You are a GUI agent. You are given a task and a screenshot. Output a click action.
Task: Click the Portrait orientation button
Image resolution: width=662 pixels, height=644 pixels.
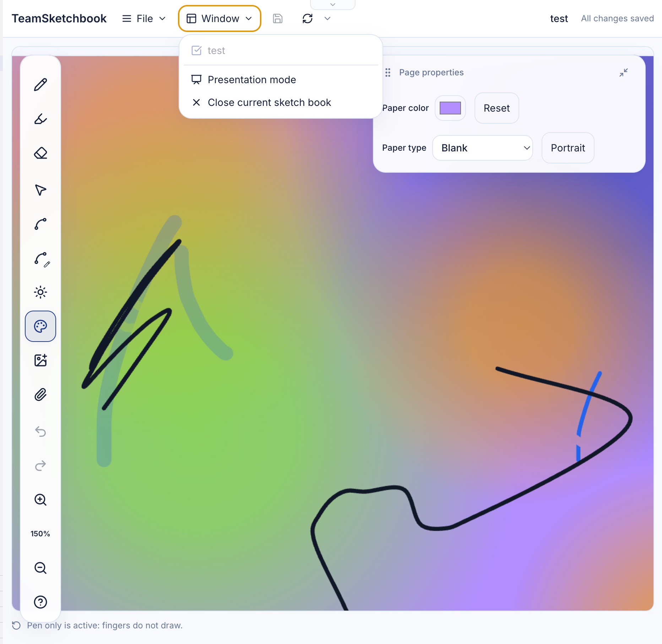pyautogui.click(x=568, y=148)
